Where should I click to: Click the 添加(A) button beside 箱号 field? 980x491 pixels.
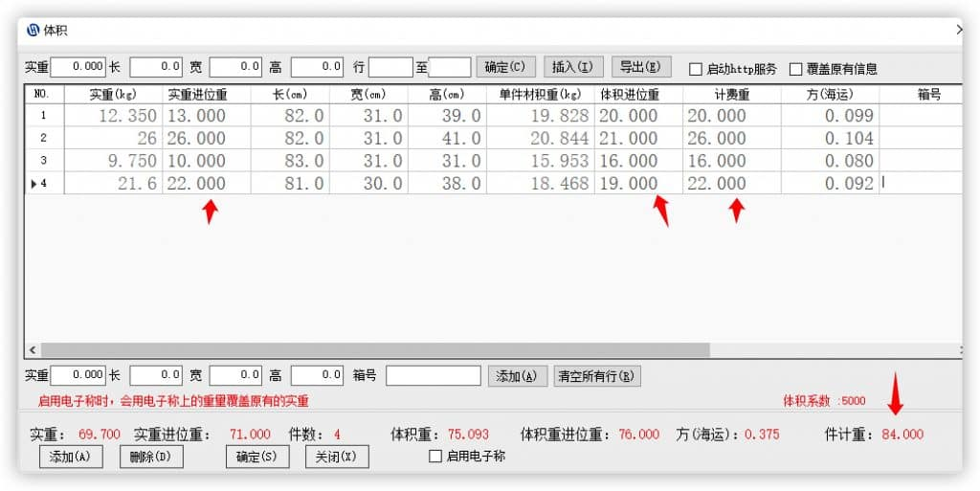pos(518,376)
